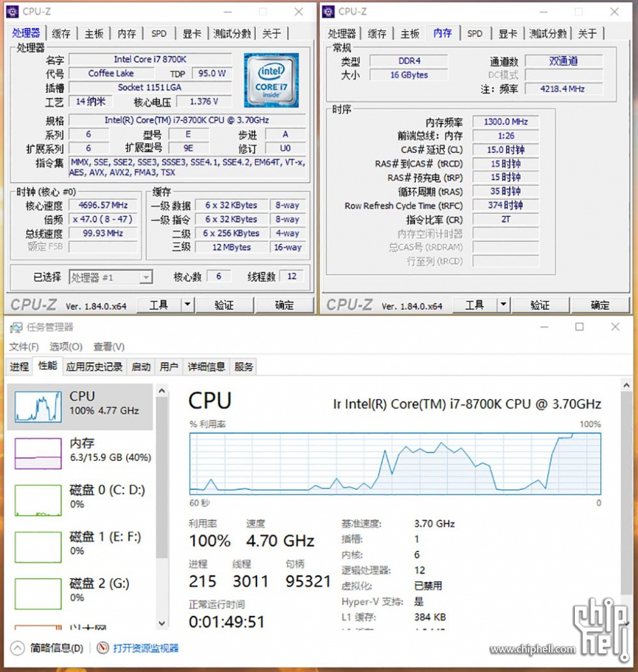The height and width of the screenshot is (672, 638).
Task: Open SPD tab in left CPU-Z window
Action: point(159,33)
